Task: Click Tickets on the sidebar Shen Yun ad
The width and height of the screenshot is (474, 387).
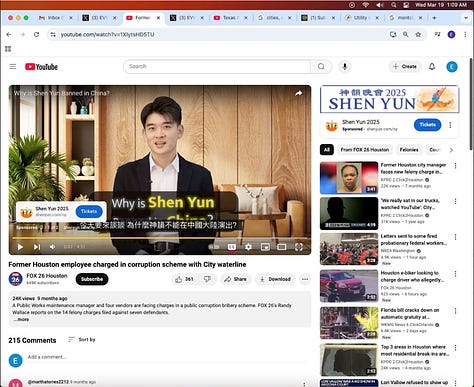Action: pyautogui.click(x=427, y=125)
